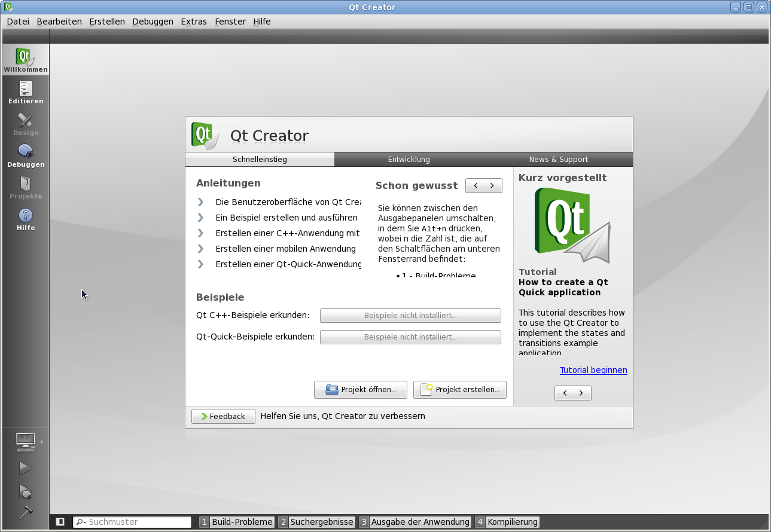Click in the Suchmuster search field
Image resolution: width=771 pixels, height=532 pixels.
(x=138, y=522)
